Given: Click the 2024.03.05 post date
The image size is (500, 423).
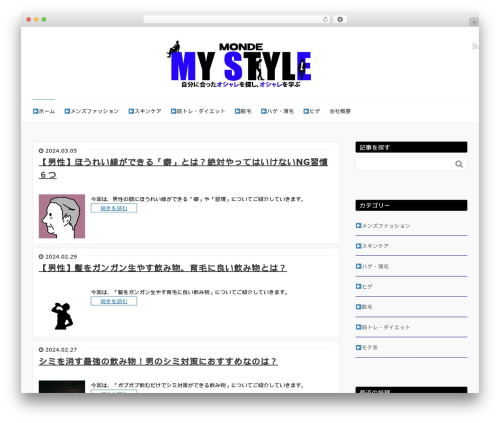Looking at the screenshot, I should click(58, 151).
